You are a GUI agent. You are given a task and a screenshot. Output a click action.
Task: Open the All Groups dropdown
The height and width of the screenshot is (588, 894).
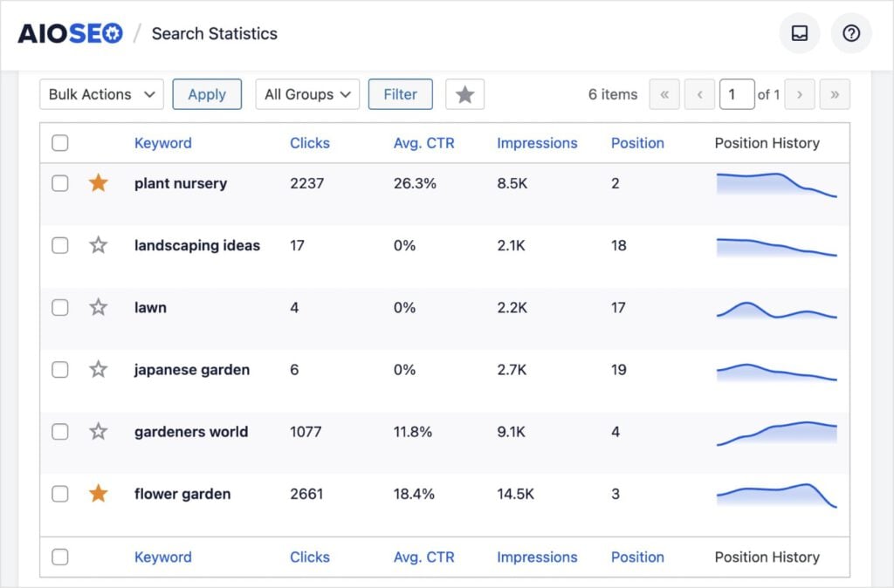(306, 94)
